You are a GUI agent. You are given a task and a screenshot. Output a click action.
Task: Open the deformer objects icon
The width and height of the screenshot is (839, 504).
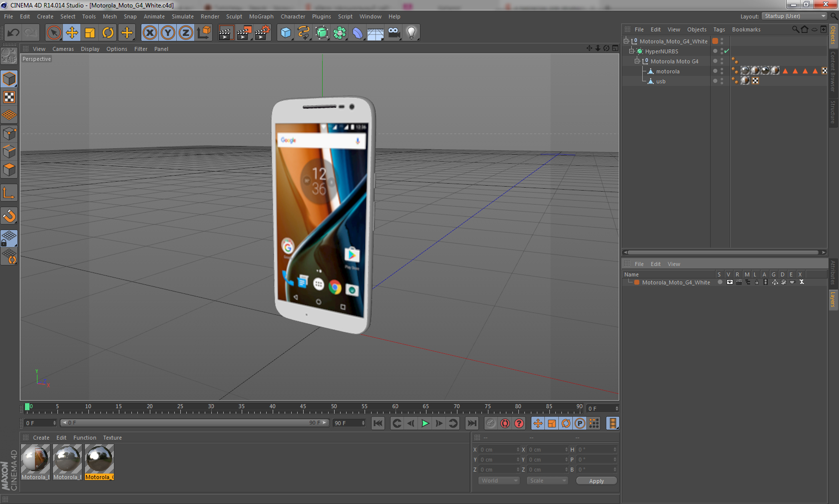pyautogui.click(x=358, y=33)
